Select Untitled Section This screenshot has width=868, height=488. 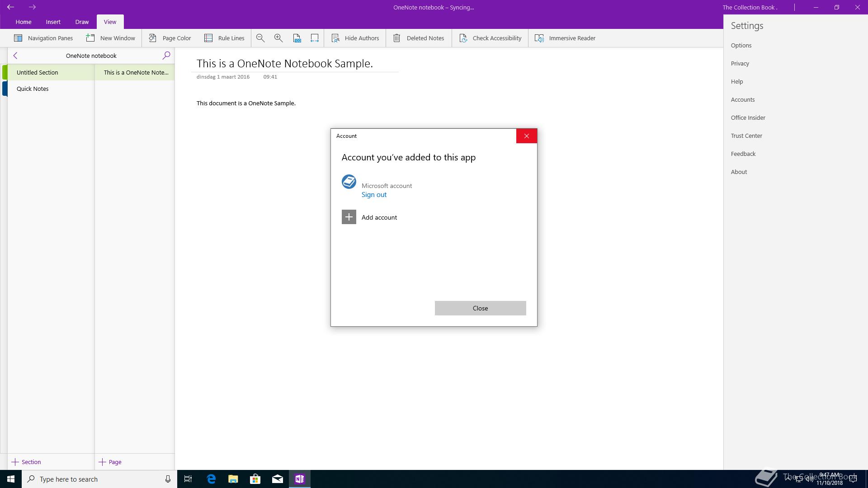(51, 72)
